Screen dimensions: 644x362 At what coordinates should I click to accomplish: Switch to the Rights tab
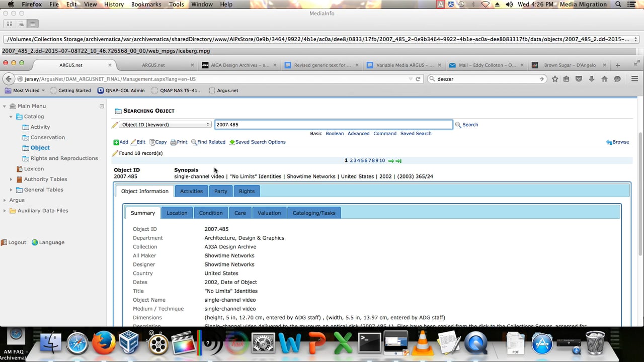coord(247,191)
